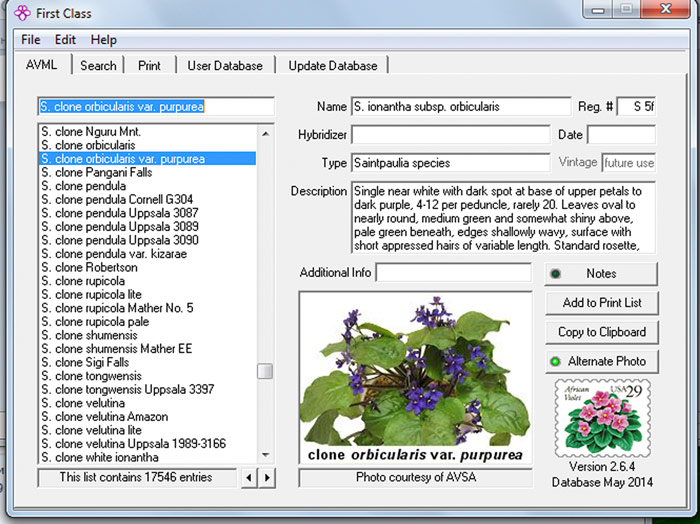Image resolution: width=700 pixels, height=524 pixels.
Task: Open the User Database tab
Action: (225, 66)
